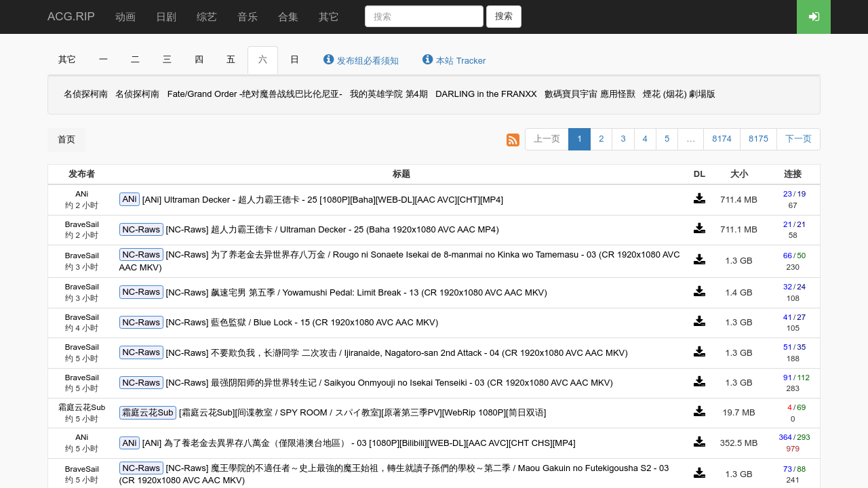
Task: Download Saikyou Onmyouji 03 torrent
Action: click(699, 382)
